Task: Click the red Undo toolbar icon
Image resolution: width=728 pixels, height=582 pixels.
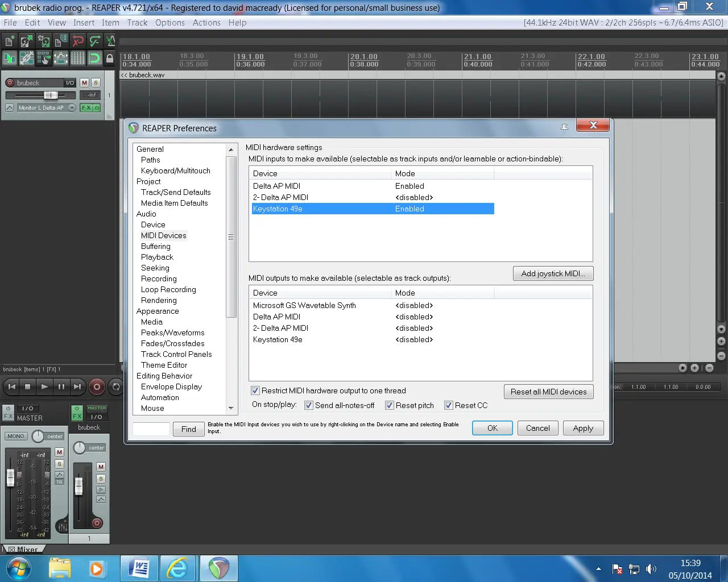Action: pyautogui.click(x=78, y=41)
